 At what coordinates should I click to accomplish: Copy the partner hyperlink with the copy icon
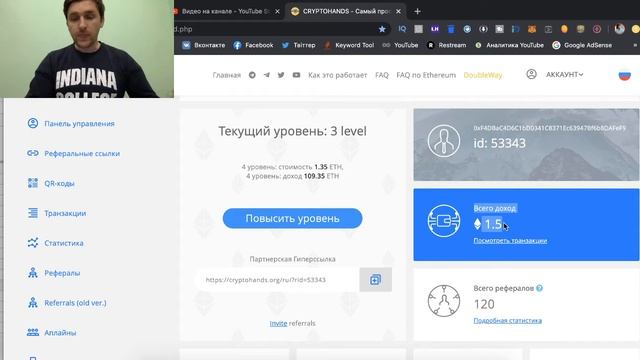pyautogui.click(x=376, y=280)
